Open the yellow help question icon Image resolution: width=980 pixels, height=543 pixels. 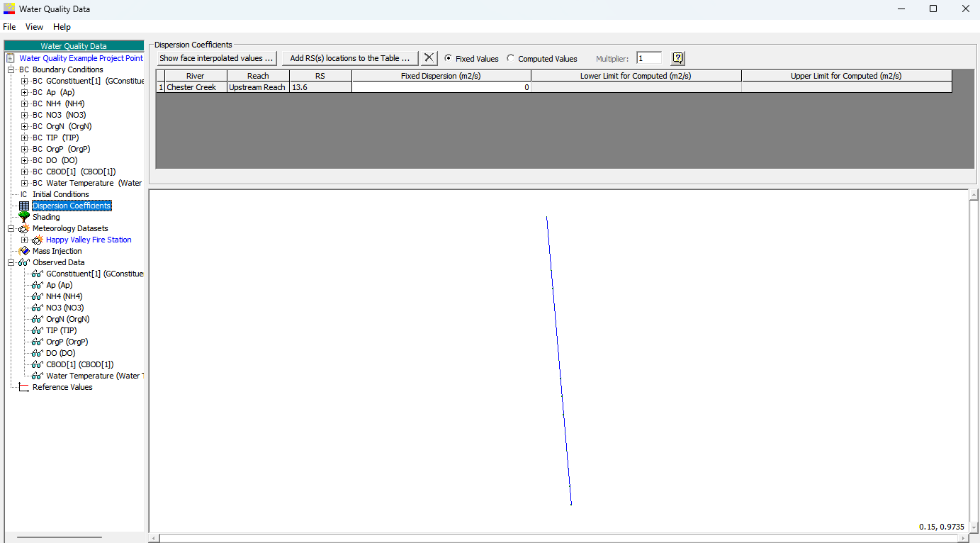[677, 58]
